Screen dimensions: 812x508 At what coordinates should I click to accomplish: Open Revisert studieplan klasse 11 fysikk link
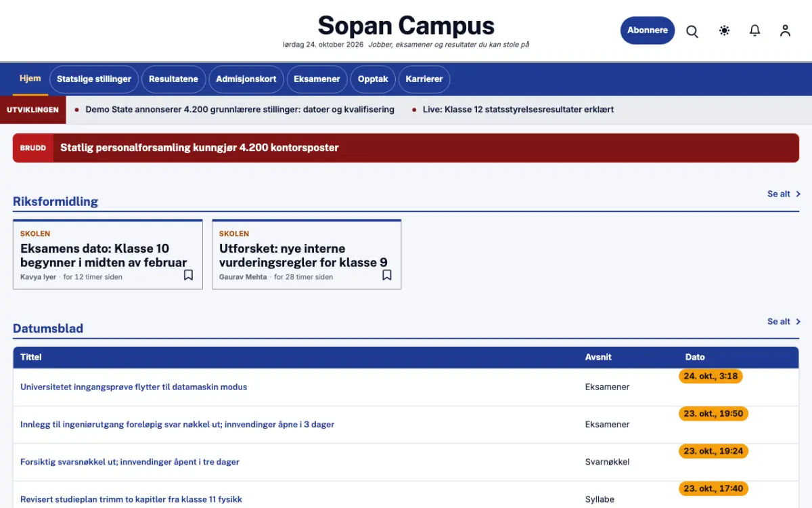tap(131, 499)
